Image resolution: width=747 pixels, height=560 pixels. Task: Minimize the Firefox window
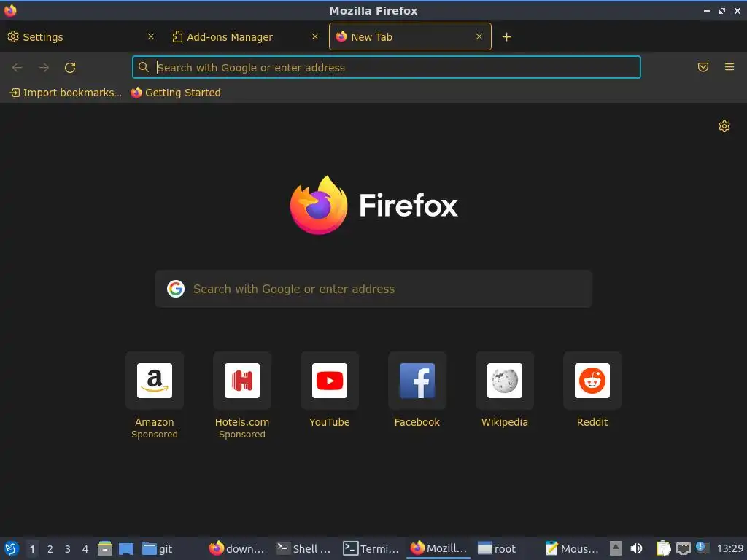pos(706,10)
